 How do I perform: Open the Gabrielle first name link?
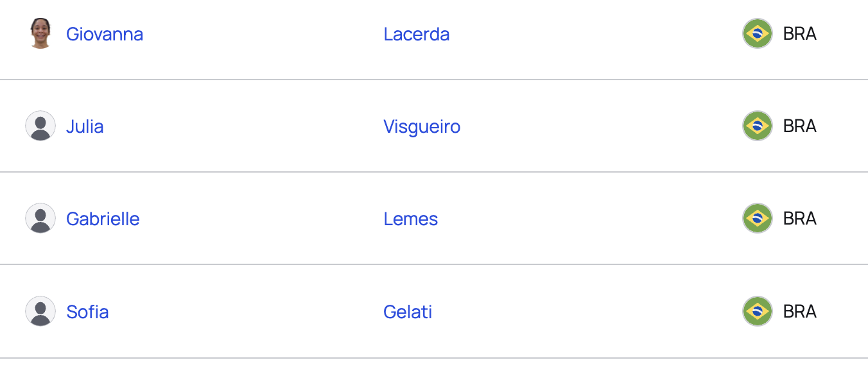(103, 219)
